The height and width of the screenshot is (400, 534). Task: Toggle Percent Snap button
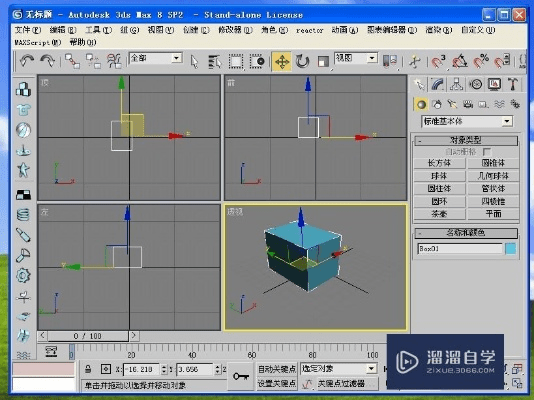(480, 62)
